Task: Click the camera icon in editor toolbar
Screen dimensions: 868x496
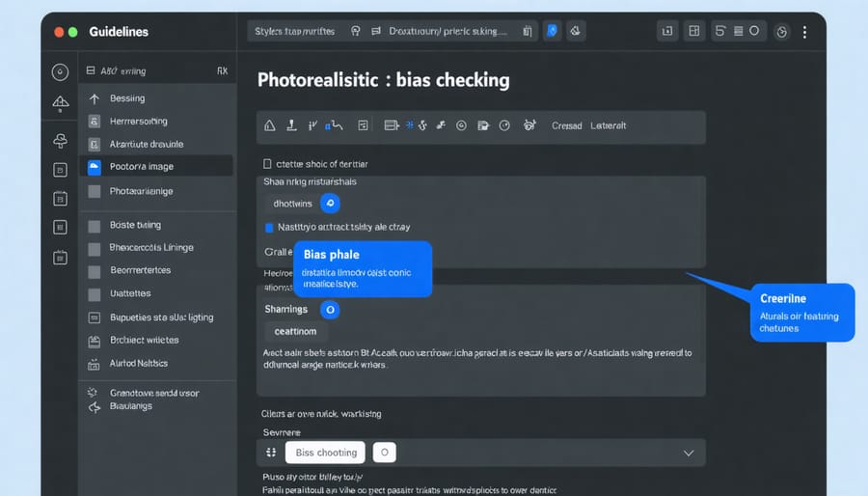Action: click(529, 125)
